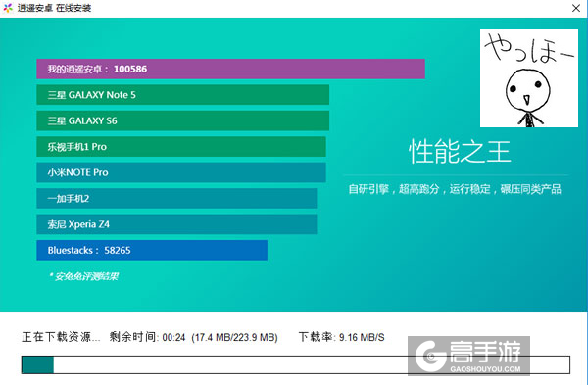588x385 pixels.
Task: Select the 索尼 Xperia Z4 bar
Action: click(x=176, y=224)
